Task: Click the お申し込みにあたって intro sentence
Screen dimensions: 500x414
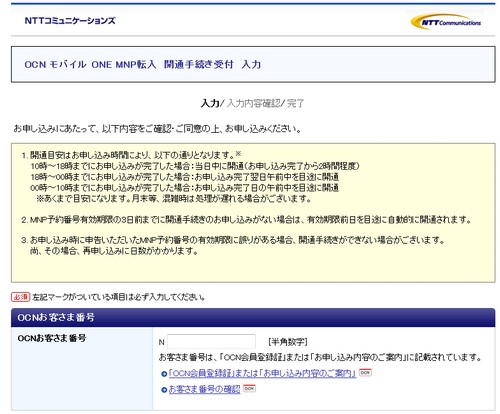Action: coord(157,129)
